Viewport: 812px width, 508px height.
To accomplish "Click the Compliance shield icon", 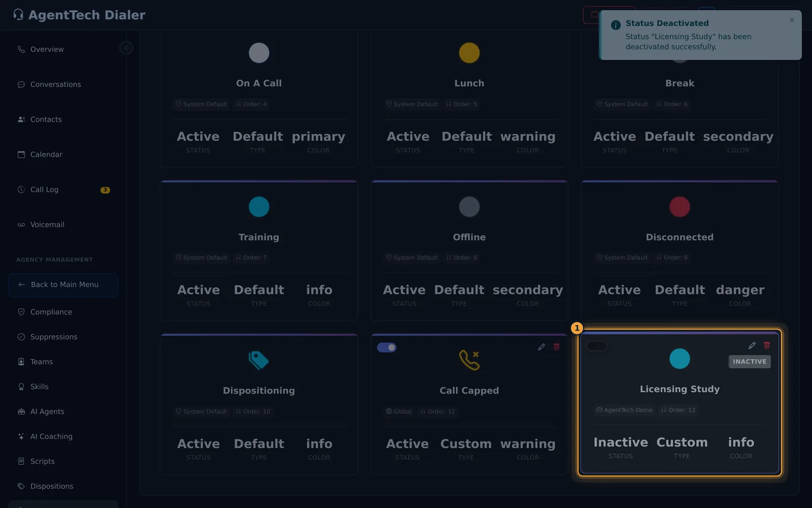I will (21, 312).
